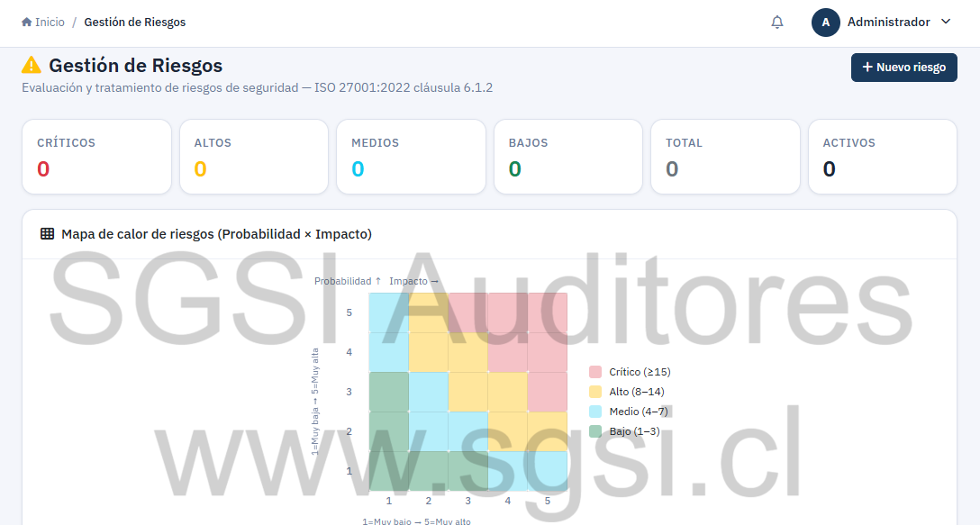Select heatmap cell probability 3 impact 5

[x=548, y=392]
